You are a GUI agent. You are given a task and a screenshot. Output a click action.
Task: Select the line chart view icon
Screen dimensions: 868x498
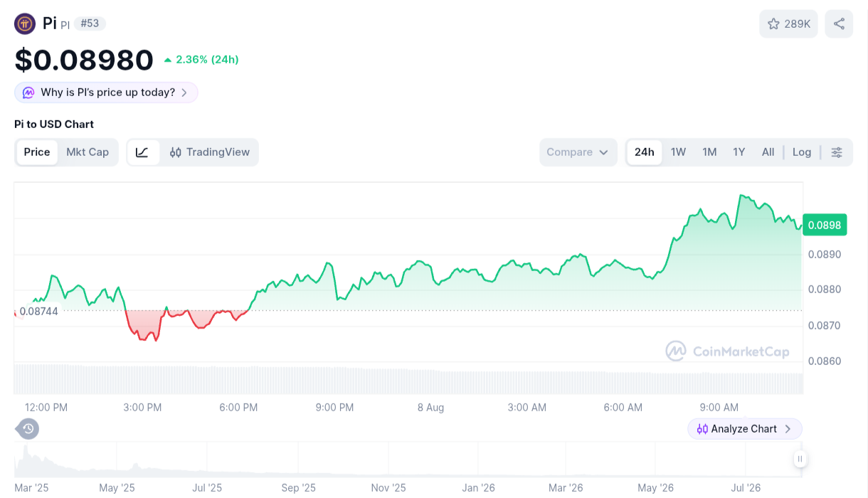point(143,152)
